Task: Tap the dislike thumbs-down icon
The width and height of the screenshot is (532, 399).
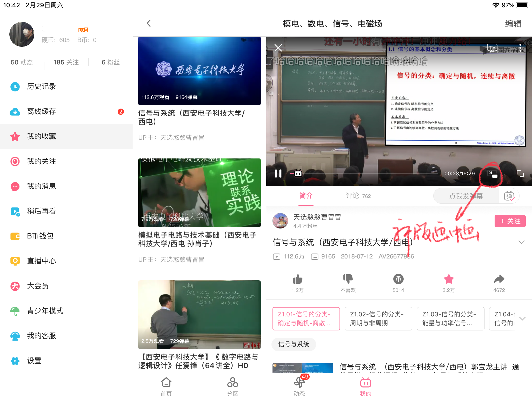Action: [348, 280]
